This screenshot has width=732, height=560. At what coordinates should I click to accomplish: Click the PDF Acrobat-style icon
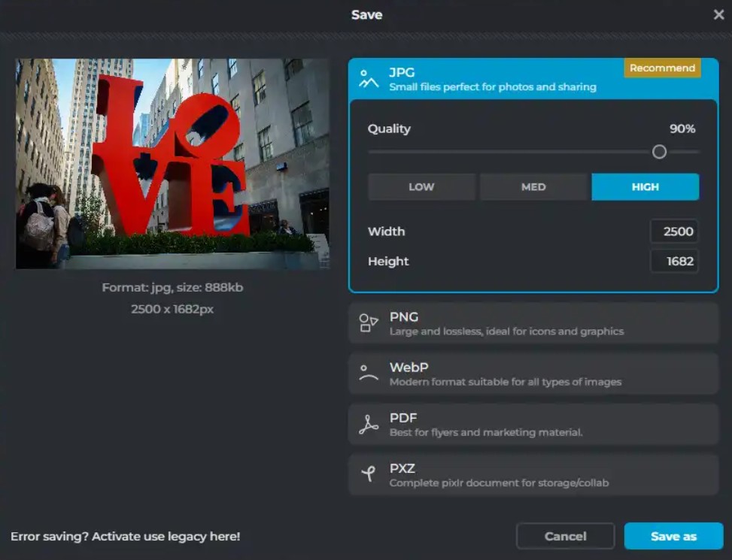pos(369,424)
